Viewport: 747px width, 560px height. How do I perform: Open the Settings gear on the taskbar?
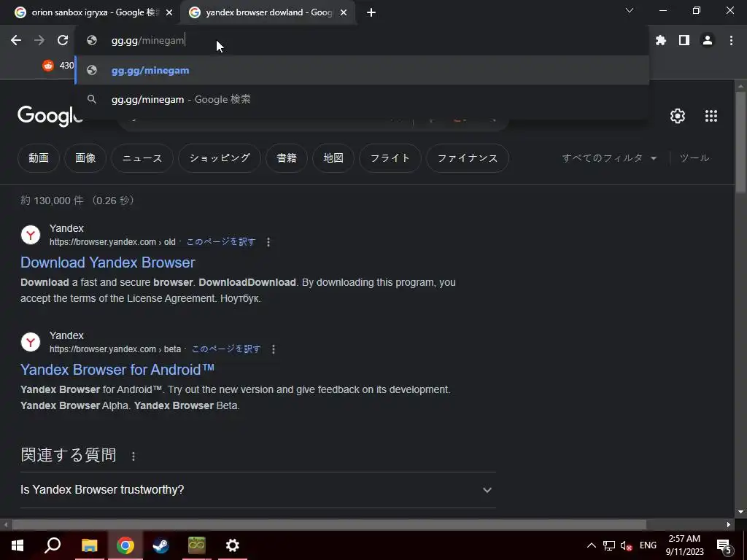pos(233,545)
